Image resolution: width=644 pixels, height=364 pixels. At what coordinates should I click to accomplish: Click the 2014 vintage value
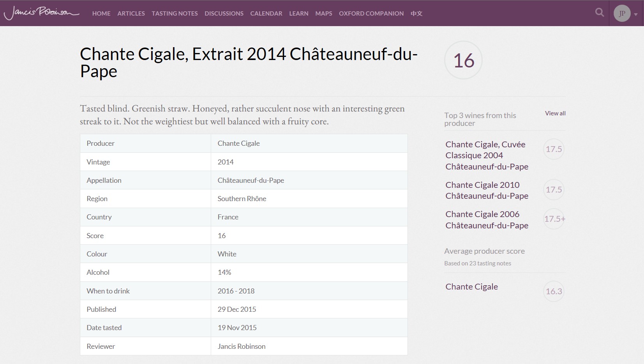pyautogui.click(x=226, y=162)
